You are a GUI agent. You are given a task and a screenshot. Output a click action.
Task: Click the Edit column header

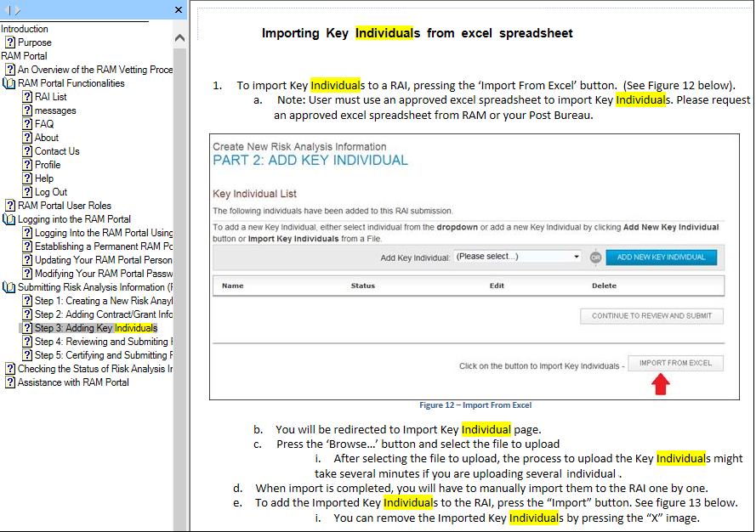497,286
